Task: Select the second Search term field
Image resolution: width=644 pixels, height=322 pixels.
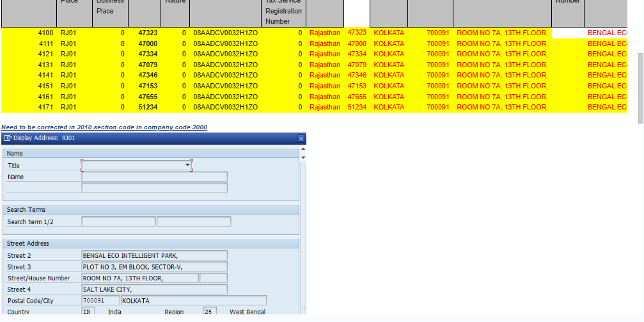Action: 194,221
